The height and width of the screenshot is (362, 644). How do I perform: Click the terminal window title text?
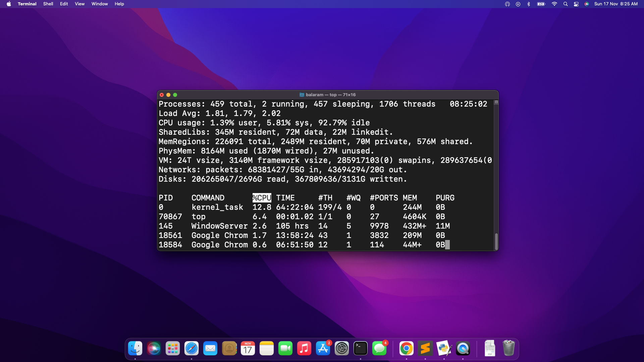pyautogui.click(x=330, y=95)
